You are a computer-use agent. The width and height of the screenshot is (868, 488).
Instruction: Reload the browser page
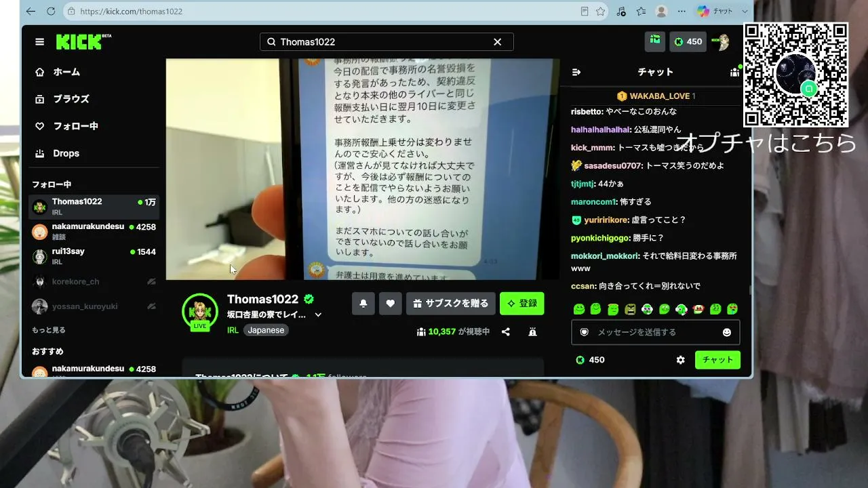[x=51, y=12]
